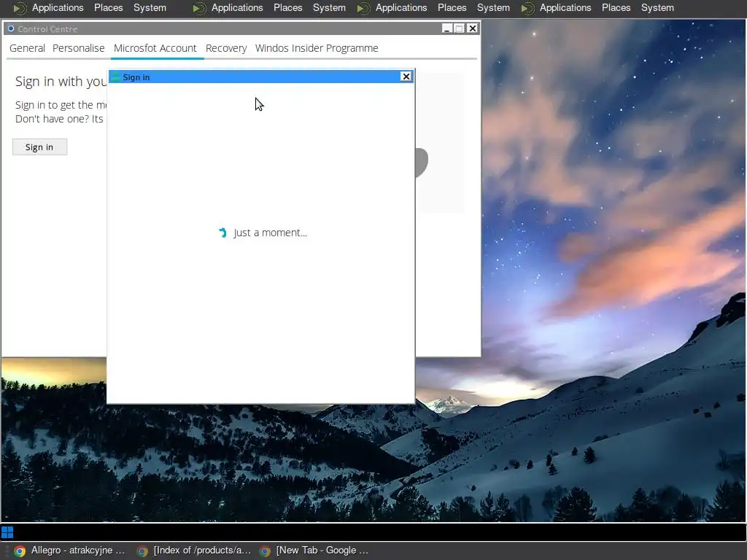Maximize the Control Centre window
The height and width of the screenshot is (560, 747).
click(460, 28)
